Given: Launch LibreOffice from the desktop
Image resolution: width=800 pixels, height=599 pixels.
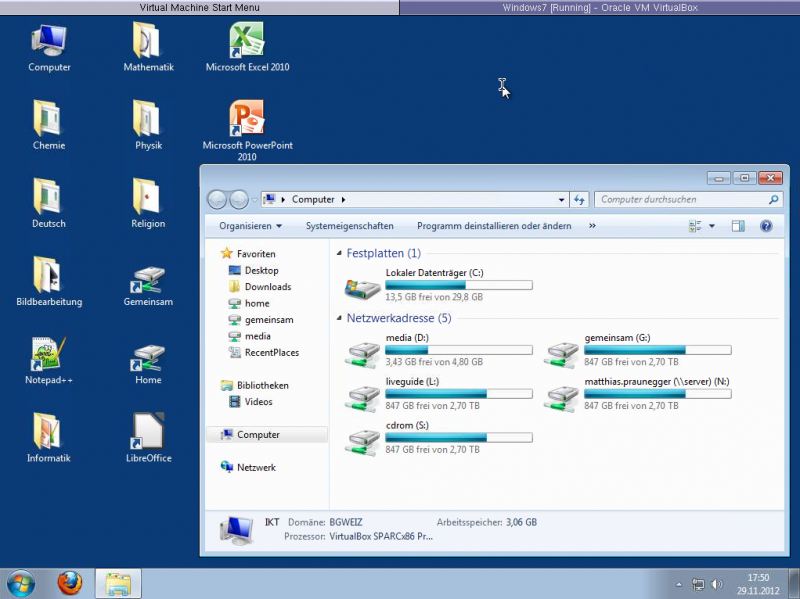Looking at the screenshot, I should click(148, 438).
